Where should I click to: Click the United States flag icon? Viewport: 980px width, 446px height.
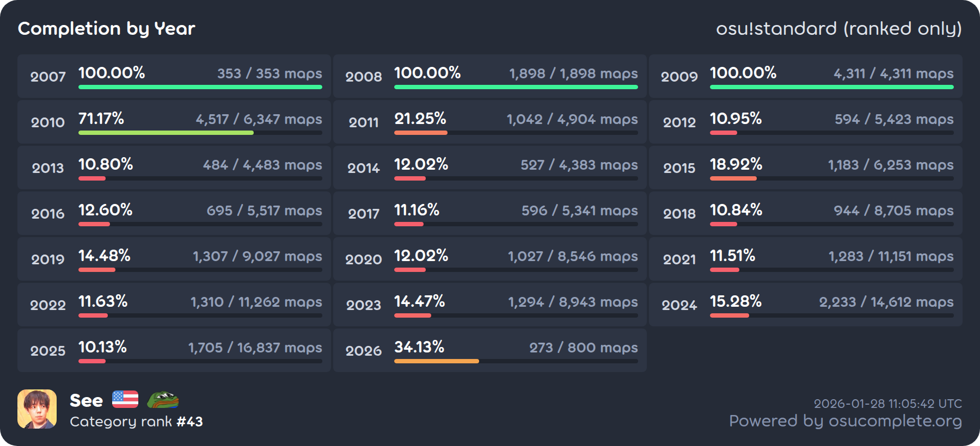125,399
